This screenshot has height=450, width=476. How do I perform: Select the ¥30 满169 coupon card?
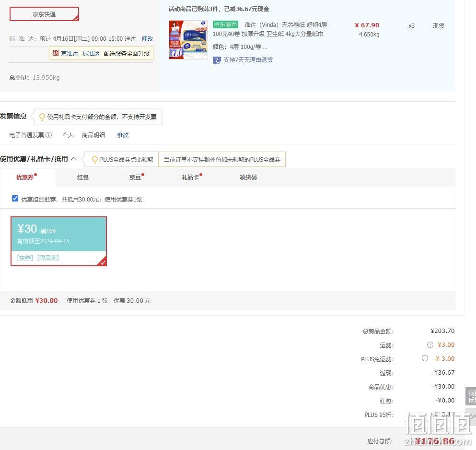point(58,241)
